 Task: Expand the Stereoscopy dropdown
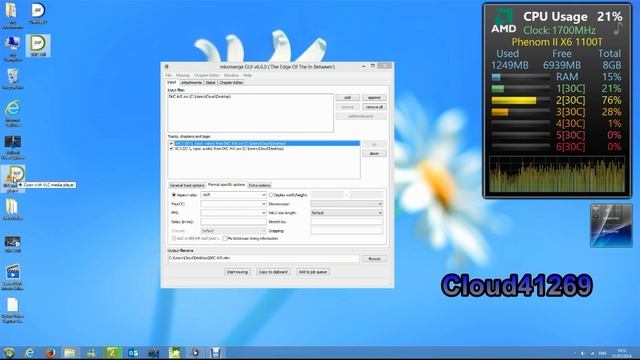tap(380, 204)
